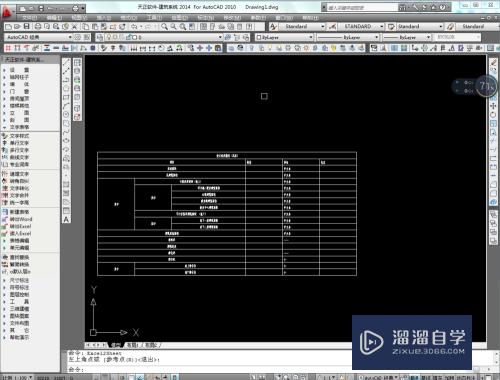Click the New drawing icon in standard toolbar
500x380 pixels.
click(x=9, y=26)
